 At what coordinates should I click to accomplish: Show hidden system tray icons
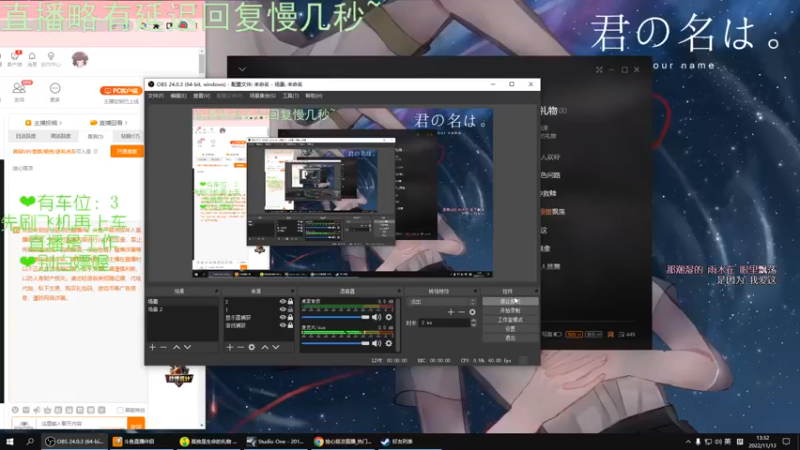click(x=688, y=442)
